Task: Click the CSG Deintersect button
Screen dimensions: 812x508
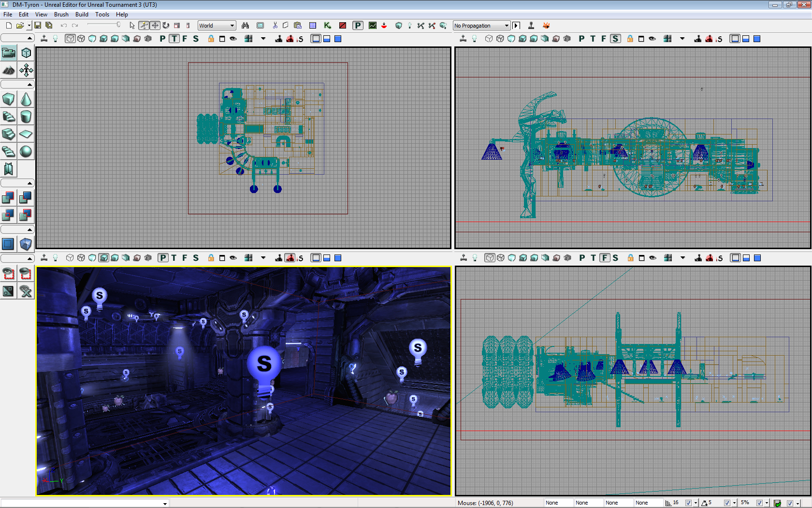Action: pyautogui.click(x=26, y=215)
